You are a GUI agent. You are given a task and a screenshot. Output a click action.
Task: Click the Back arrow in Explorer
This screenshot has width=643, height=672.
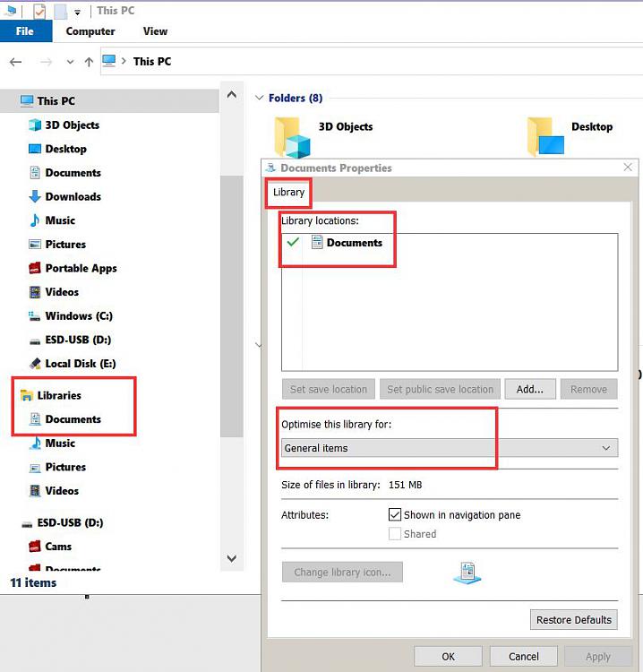click(x=16, y=62)
